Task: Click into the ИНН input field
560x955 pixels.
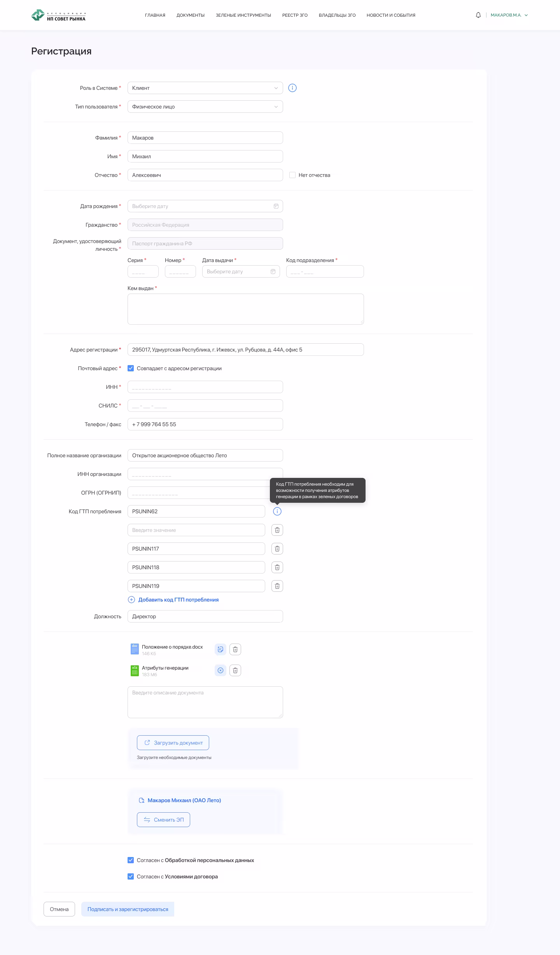Action: pyautogui.click(x=205, y=387)
